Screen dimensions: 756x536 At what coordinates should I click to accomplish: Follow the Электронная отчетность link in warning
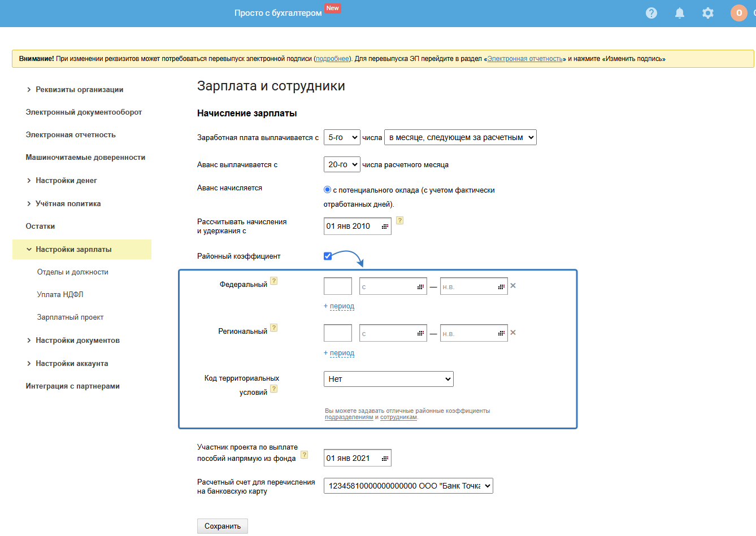click(525, 59)
